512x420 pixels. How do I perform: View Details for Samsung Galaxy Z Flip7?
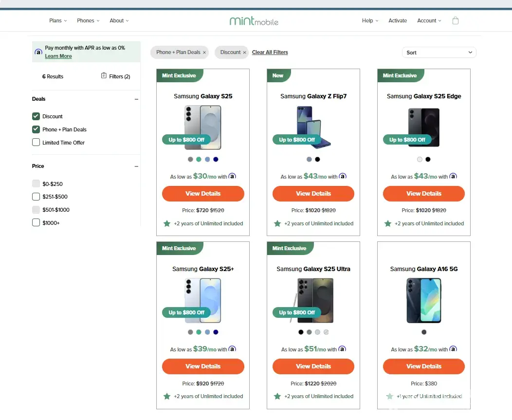(313, 194)
